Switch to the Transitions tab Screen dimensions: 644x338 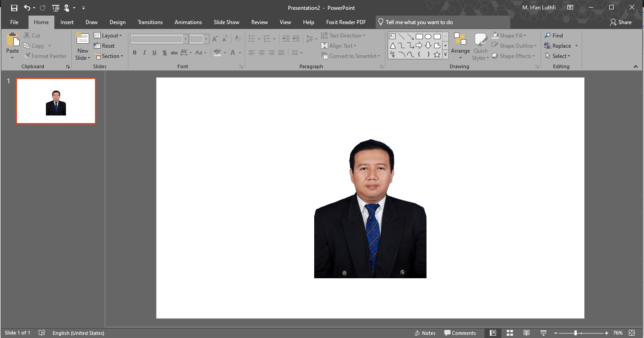[x=150, y=22]
